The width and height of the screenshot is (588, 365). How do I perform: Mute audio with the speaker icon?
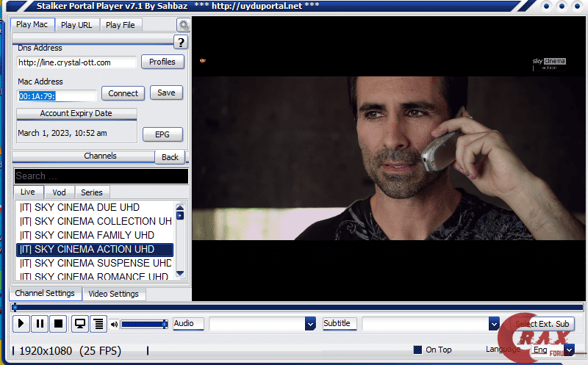click(x=115, y=324)
